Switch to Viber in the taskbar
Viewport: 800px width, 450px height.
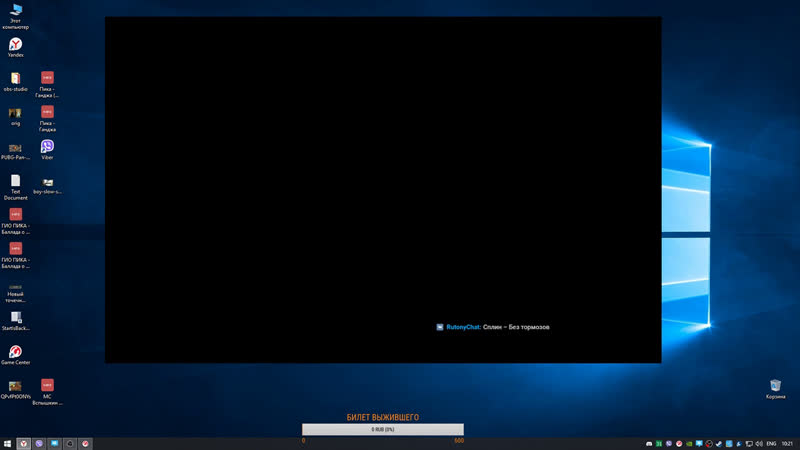point(39,444)
